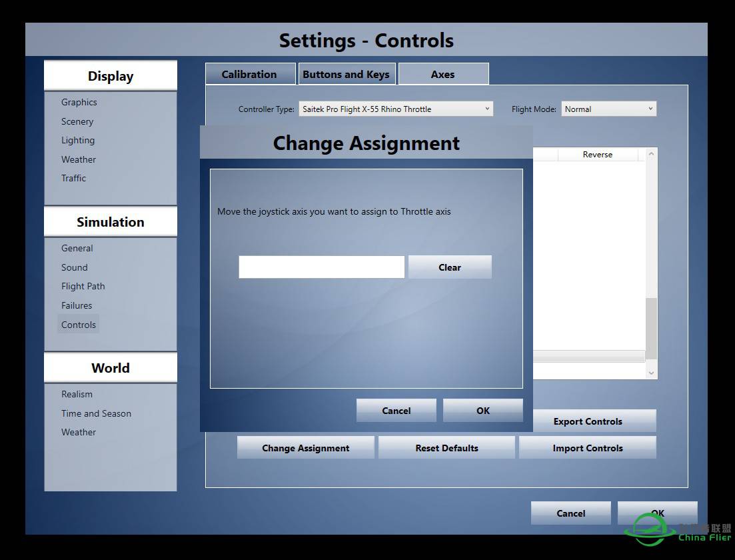Go to Scenery settings
This screenshot has width=735, height=560.
click(x=77, y=121)
